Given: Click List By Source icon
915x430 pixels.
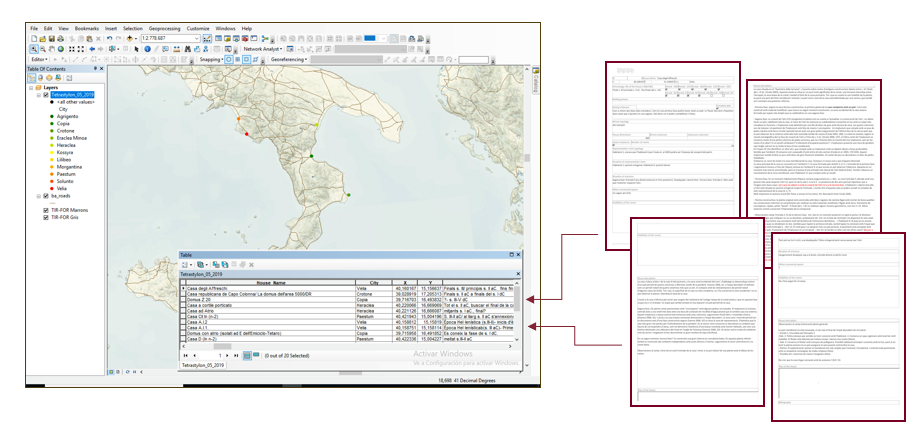Looking at the screenshot, I should (40, 78).
